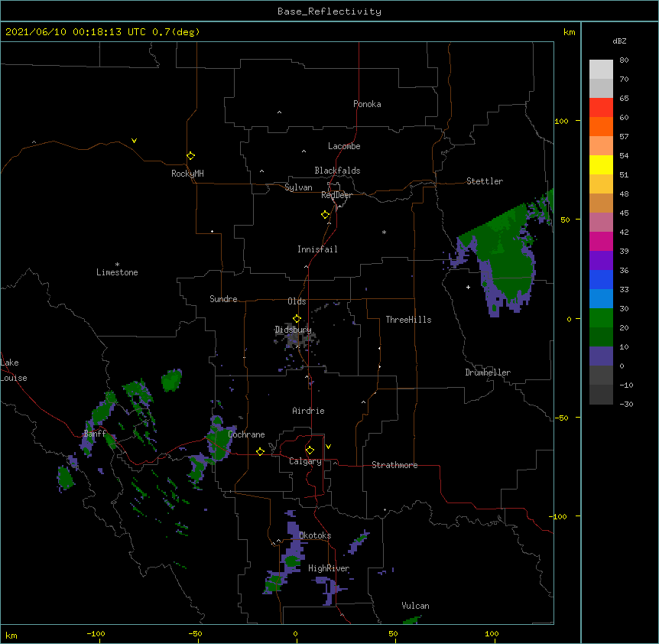Click the asterisk marker above Limestone

point(117,265)
